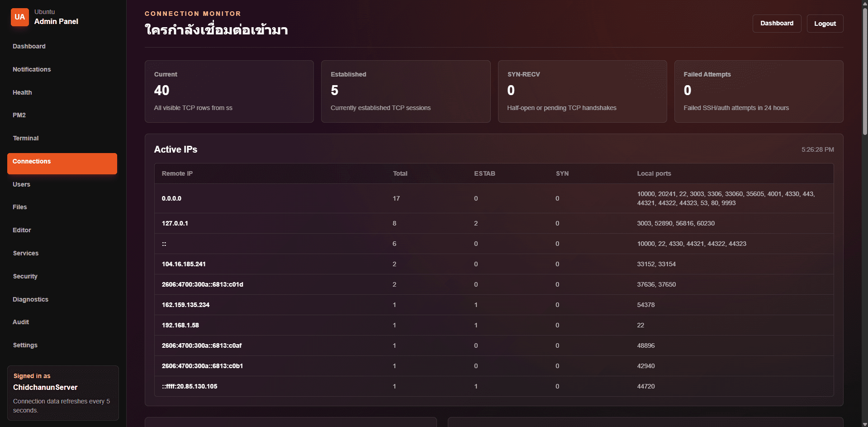Click the page vertical scrollbar
This screenshot has width=868, height=427.
pos(864,72)
